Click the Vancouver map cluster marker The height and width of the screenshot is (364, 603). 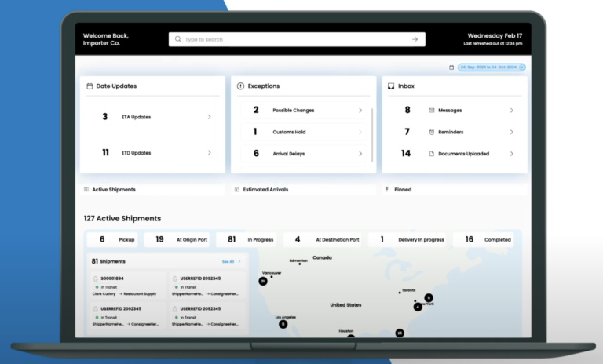point(263,282)
